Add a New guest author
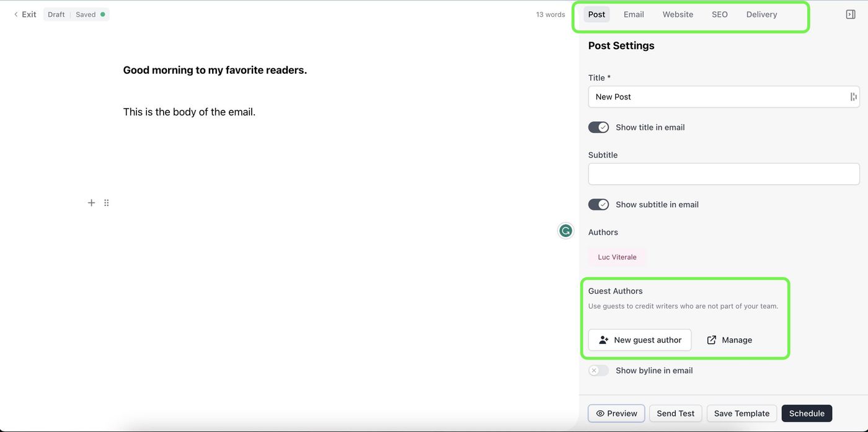This screenshot has width=868, height=432. coord(640,340)
